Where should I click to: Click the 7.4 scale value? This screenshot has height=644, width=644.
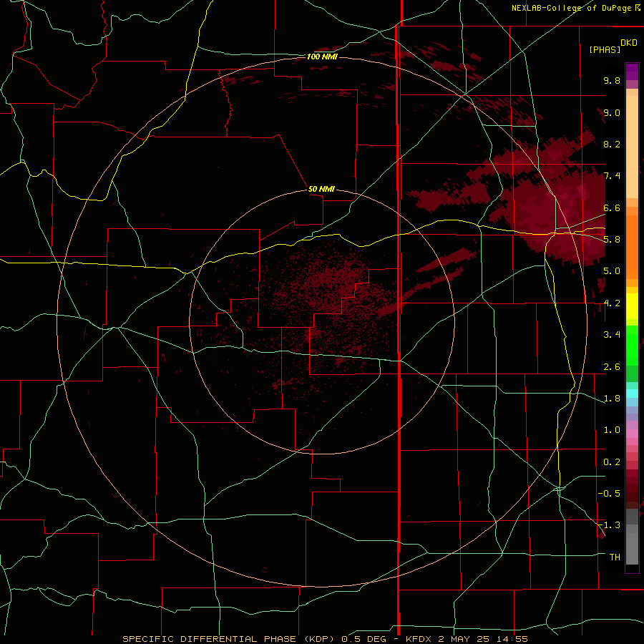coord(612,176)
